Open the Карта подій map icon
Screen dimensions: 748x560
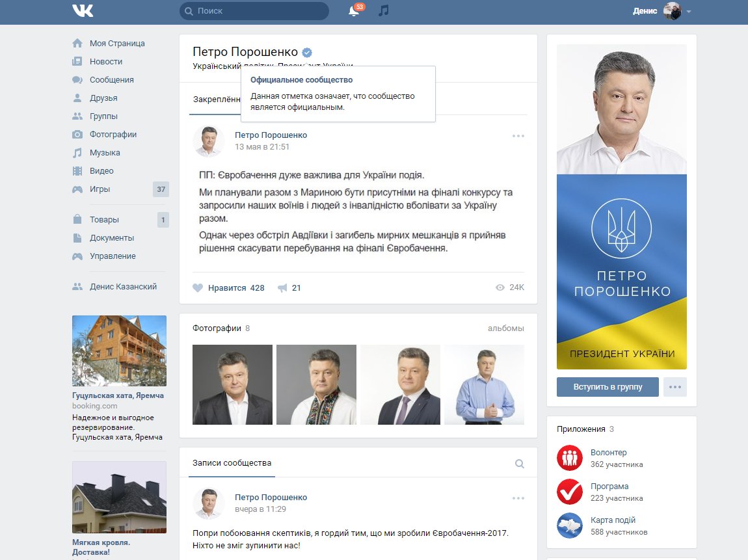[x=570, y=526]
